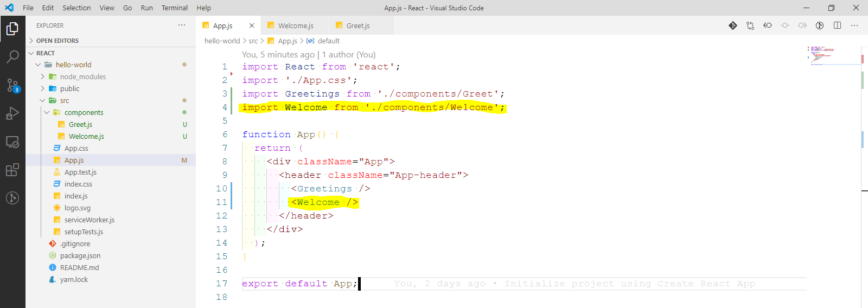The image size is (868, 308).
Task: Open the Edit menu
Action: click(x=48, y=8)
